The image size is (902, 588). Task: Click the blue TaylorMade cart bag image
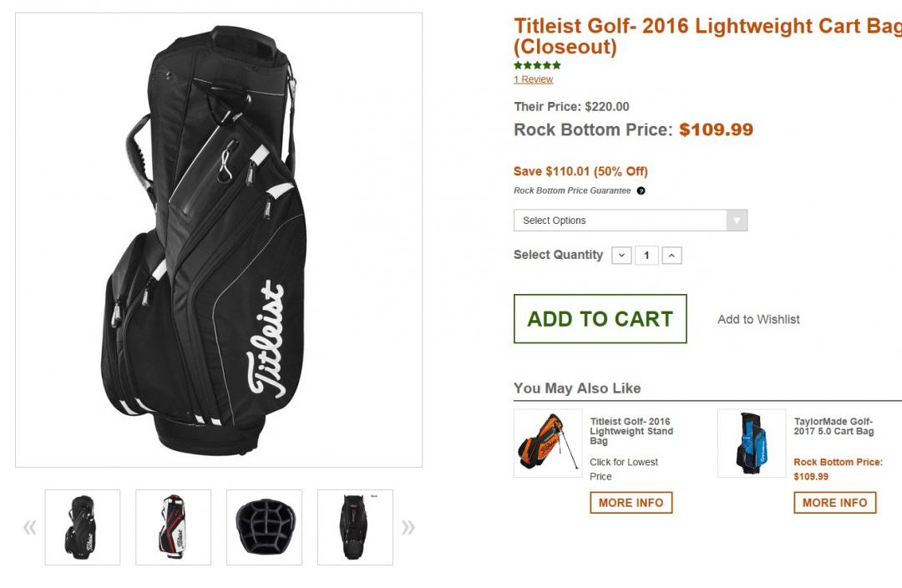pos(752,443)
